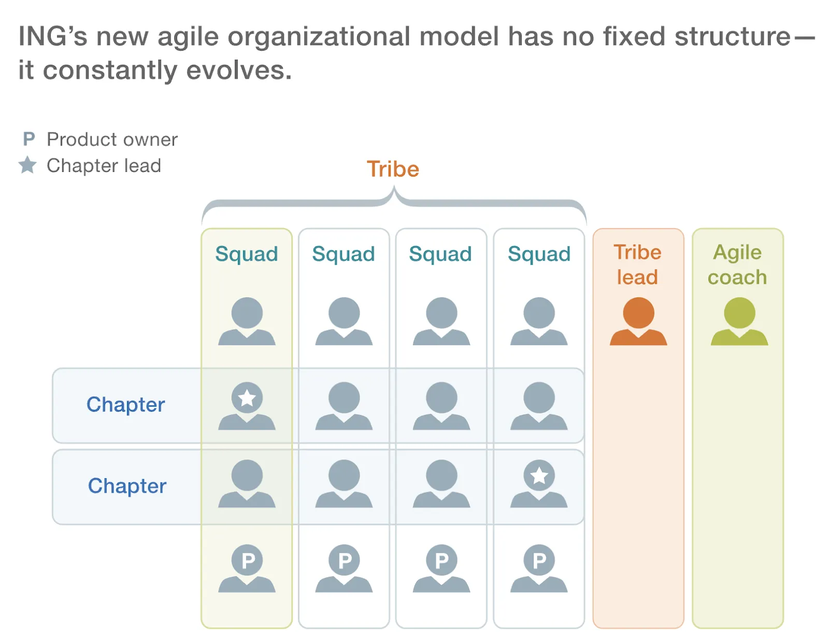
Task: Click the Chapter lead legend text
Action: [x=104, y=166]
